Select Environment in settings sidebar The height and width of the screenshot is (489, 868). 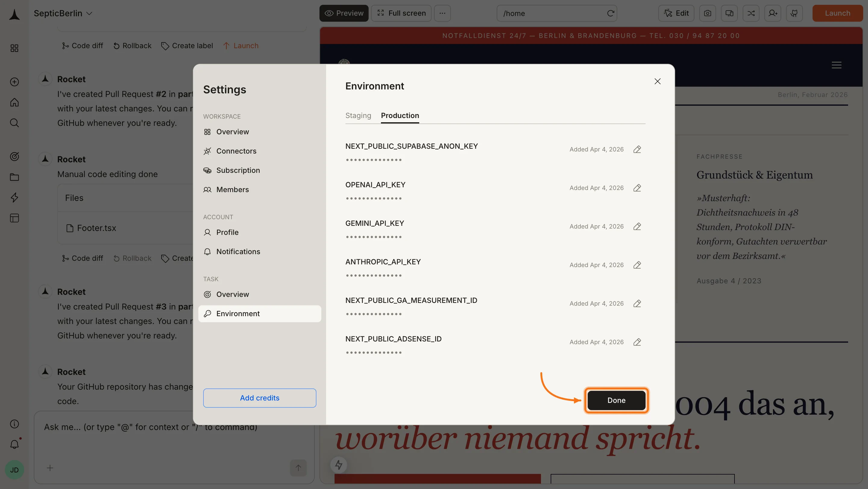259,314
